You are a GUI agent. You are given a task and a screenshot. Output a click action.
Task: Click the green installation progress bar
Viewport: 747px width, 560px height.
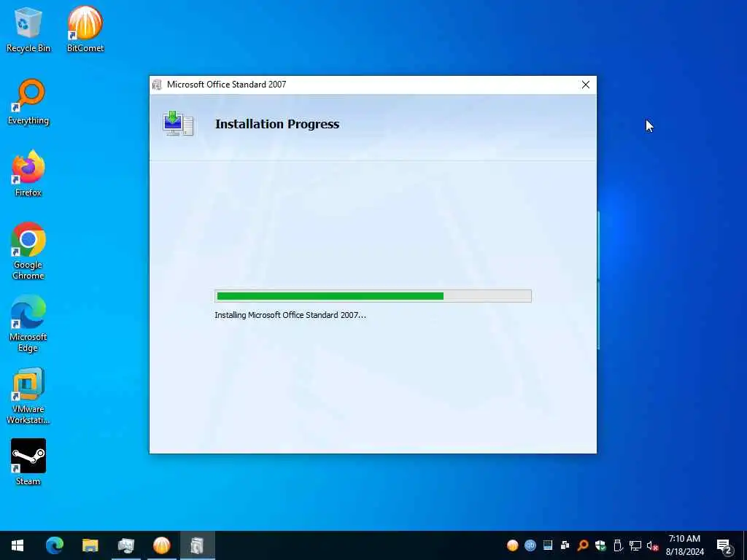373,296
